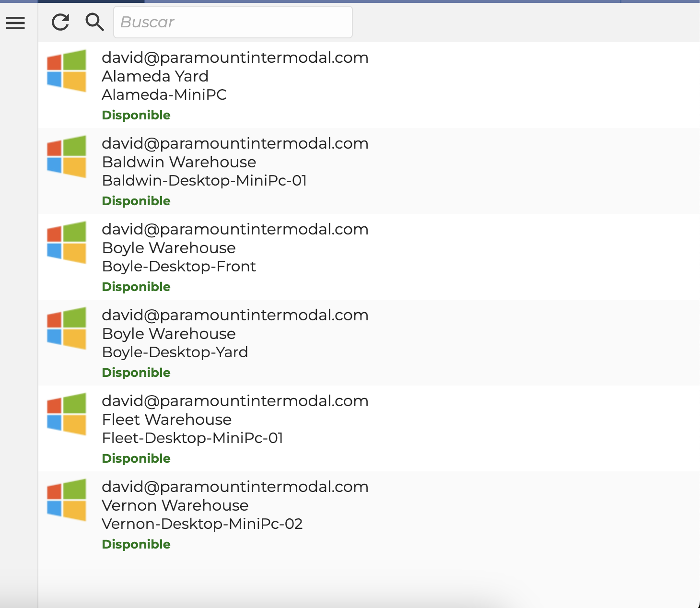Click Disponible status under Boyle-Desktop-Front
This screenshot has height=608, width=700.
[136, 287]
